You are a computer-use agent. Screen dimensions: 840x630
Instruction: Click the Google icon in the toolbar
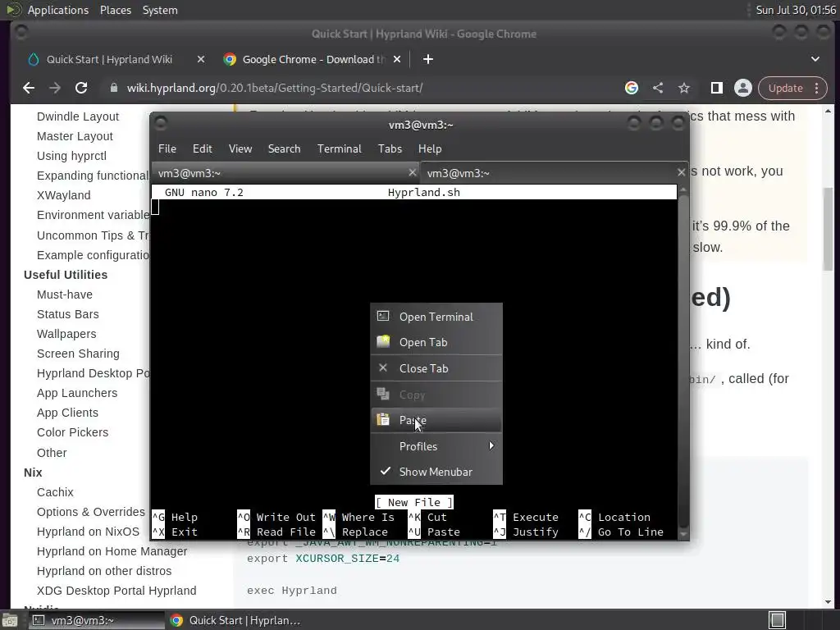pos(632,88)
